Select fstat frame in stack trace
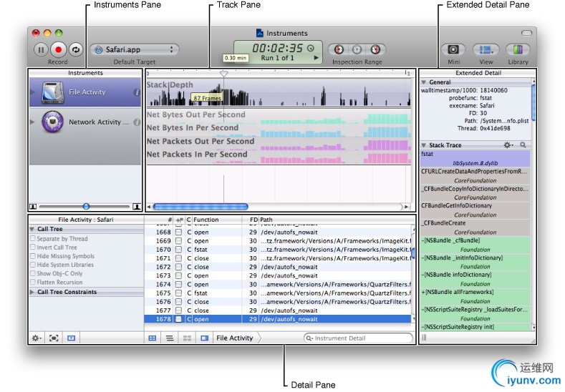The image size is (565, 392). click(475, 158)
